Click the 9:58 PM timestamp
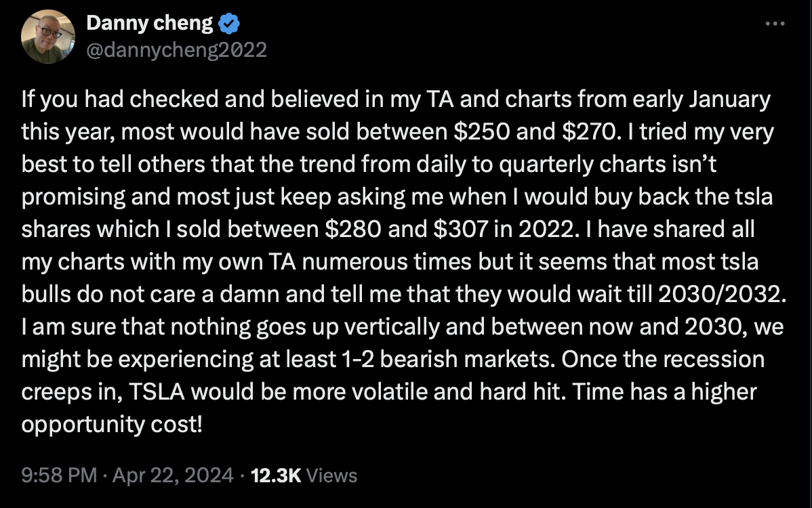The width and height of the screenshot is (812, 508). [x=60, y=475]
